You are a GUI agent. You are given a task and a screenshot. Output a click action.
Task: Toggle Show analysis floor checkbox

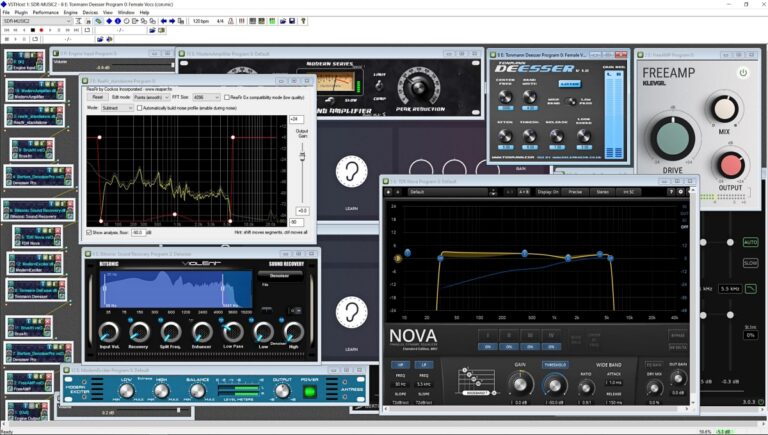click(89, 232)
